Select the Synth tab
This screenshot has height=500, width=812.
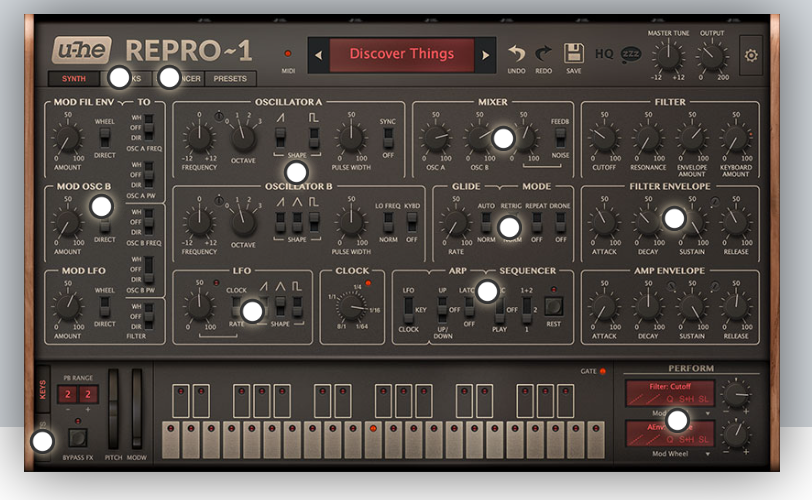pos(74,78)
